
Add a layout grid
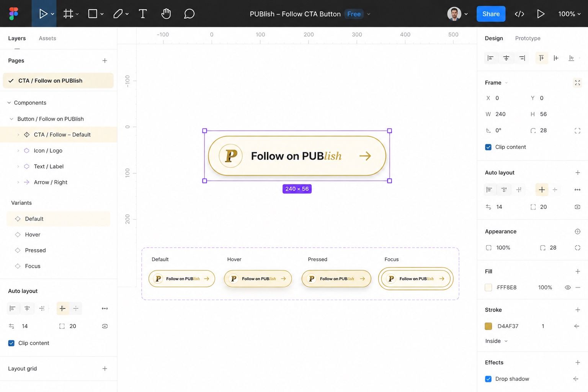coord(105,369)
